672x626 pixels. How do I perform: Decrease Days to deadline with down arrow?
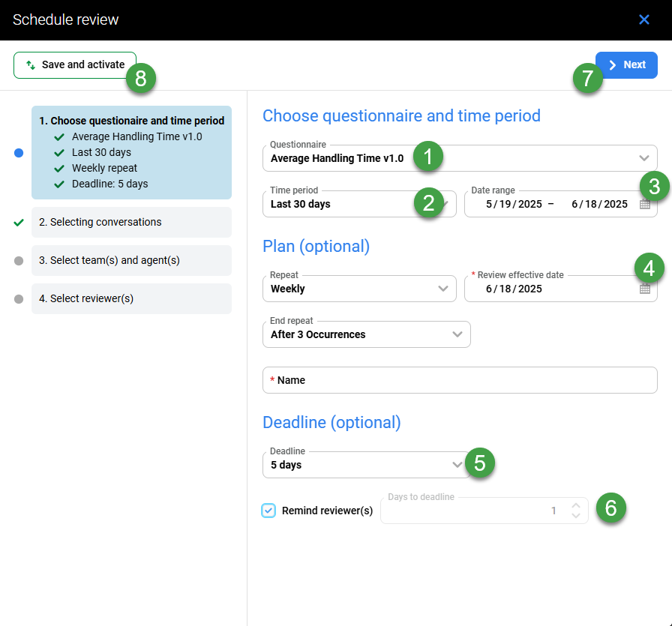pos(575,516)
